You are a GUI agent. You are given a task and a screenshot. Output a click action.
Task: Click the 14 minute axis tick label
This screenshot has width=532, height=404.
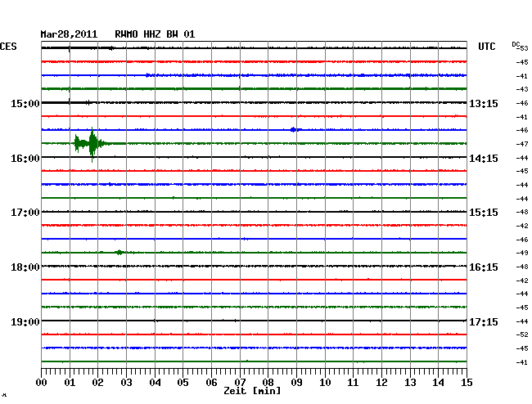point(438,382)
